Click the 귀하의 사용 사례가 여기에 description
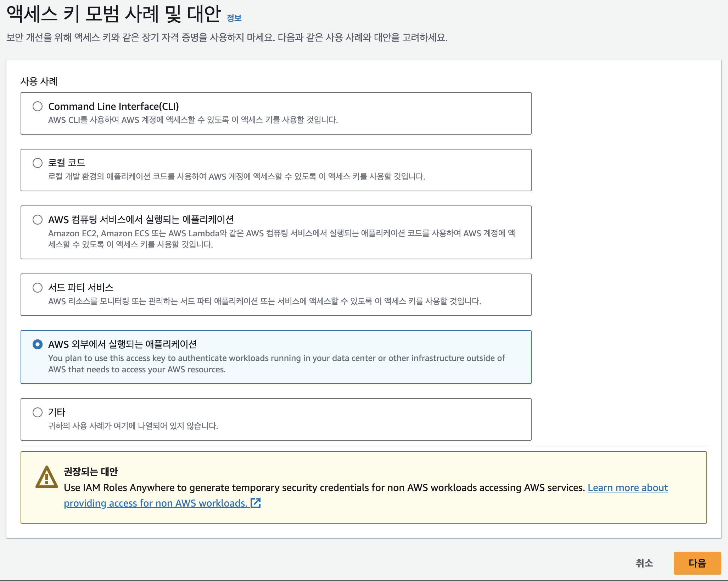728x581 pixels. click(133, 426)
